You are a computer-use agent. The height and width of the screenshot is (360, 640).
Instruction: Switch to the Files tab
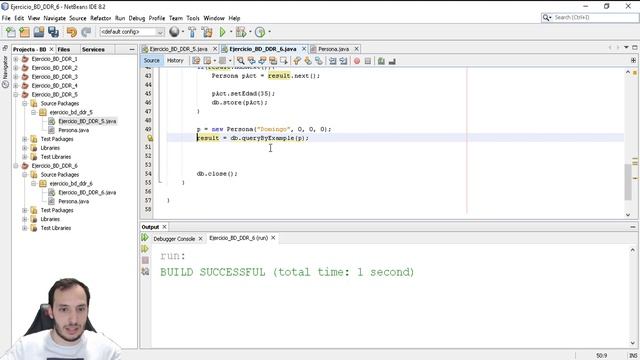tap(64, 49)
